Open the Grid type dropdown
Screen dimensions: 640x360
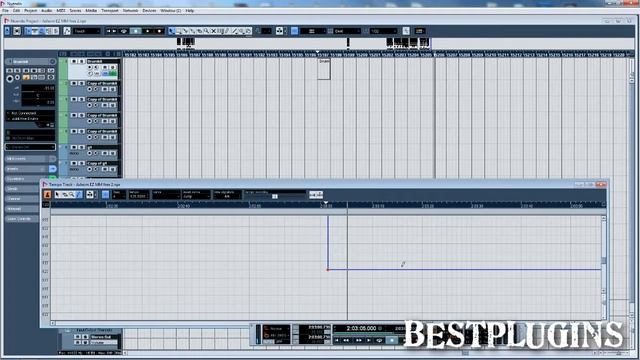click(x=348, y=31)
